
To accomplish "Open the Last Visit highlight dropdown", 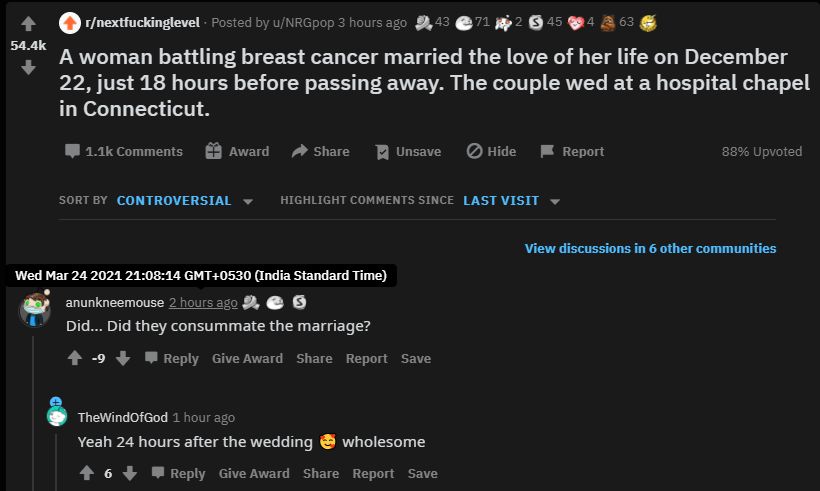I will click(x=511, y=200).
